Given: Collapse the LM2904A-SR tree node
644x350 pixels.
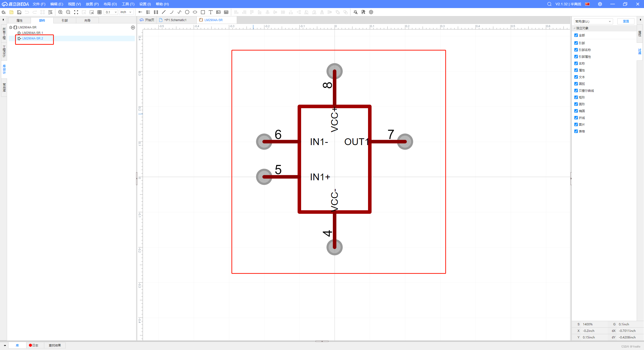Looking at the screenshot, I should [x=11, y=27].
